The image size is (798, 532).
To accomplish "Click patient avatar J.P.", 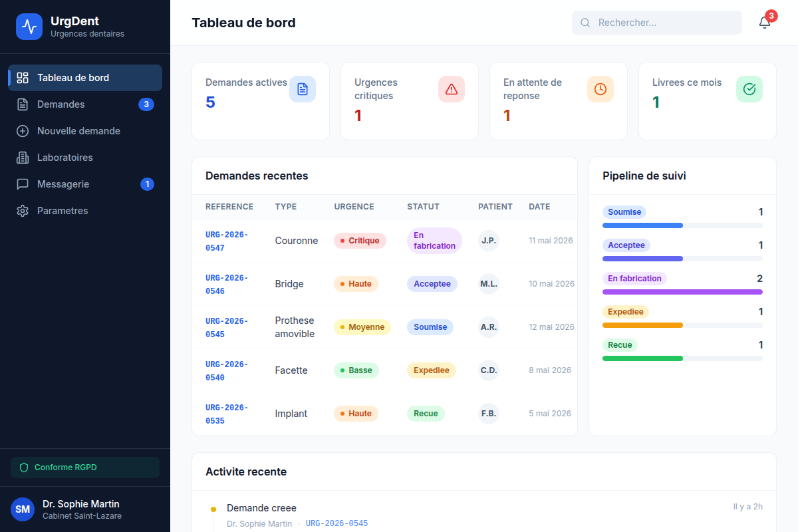I will pos(489,241).
